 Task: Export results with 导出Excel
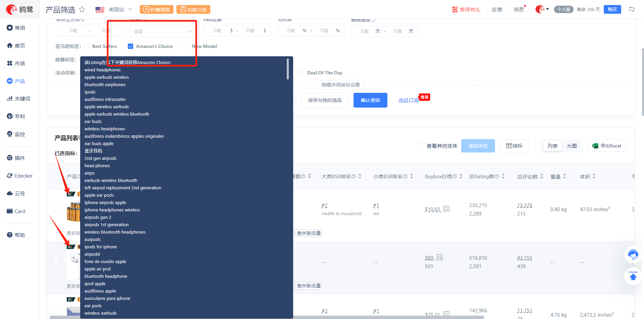click(606, 146)
